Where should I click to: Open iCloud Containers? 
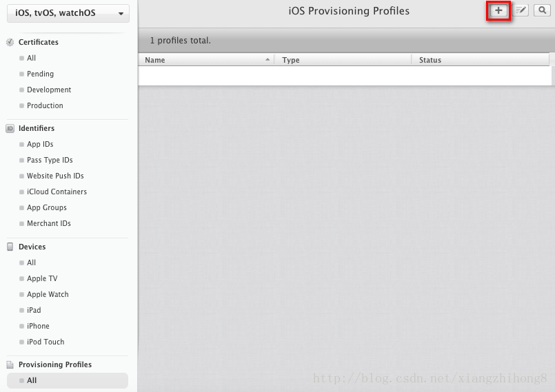point(57,192)
